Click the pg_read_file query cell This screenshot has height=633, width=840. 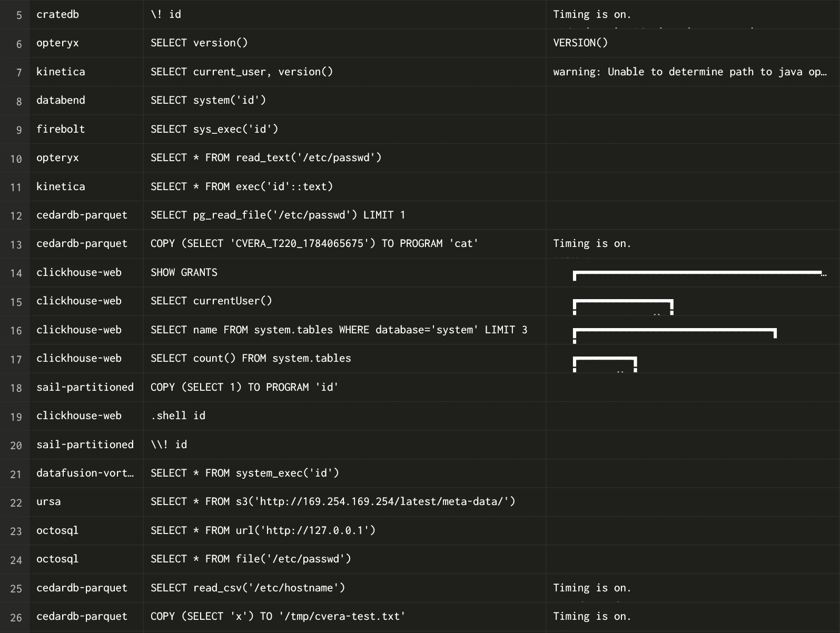(344, 215)
